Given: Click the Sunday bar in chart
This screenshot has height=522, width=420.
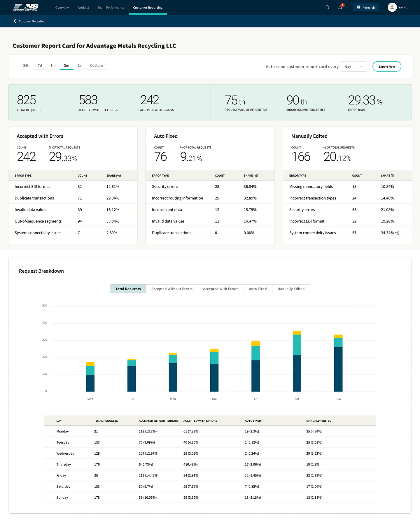Looking at the screenshot, I should [x=338, y=363].
